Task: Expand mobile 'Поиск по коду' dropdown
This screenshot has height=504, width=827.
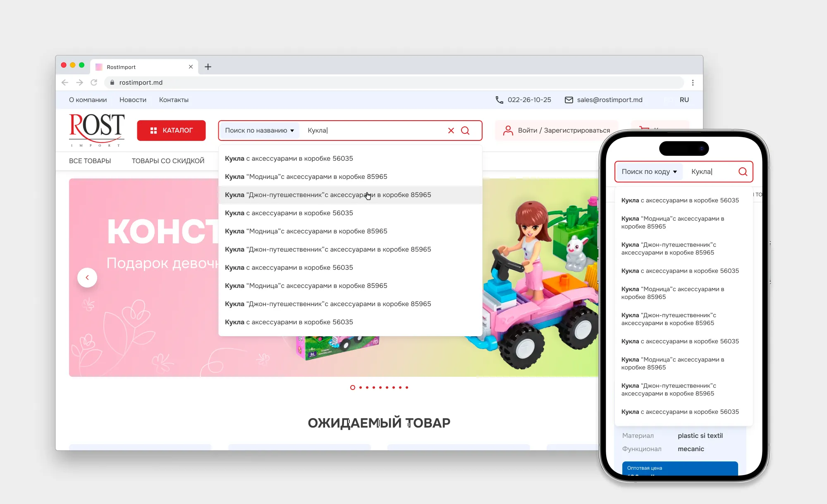Action: (x=649, y=172)
